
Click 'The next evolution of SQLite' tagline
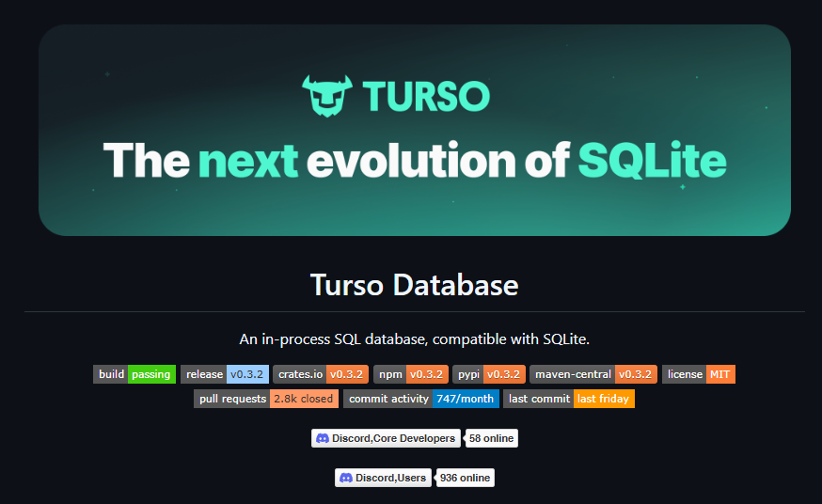[x=415, y=160]
